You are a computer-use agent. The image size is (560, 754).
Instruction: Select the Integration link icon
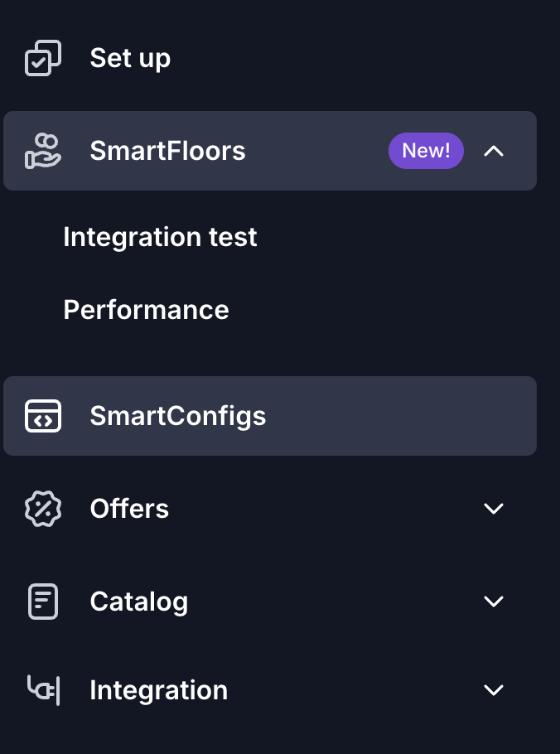(43, 689)
